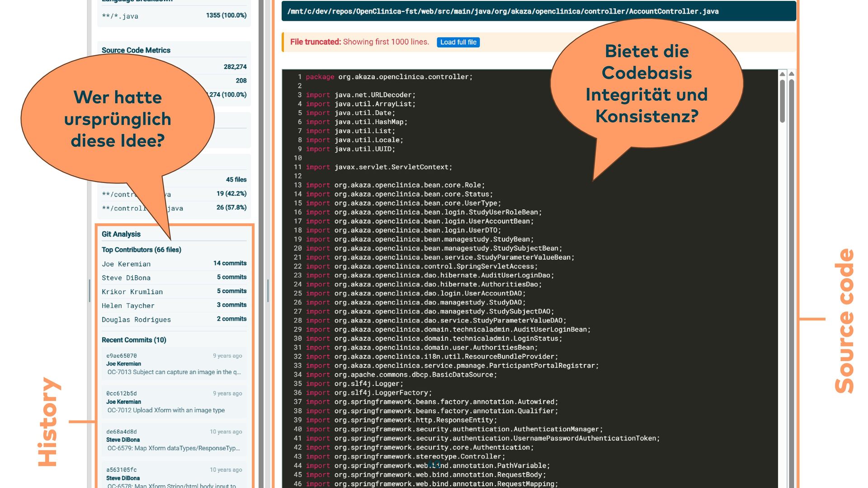Open commit 0cc612b5d Upload Xform entry
Screen dimensions: 868x488
(x=174, y=402)
